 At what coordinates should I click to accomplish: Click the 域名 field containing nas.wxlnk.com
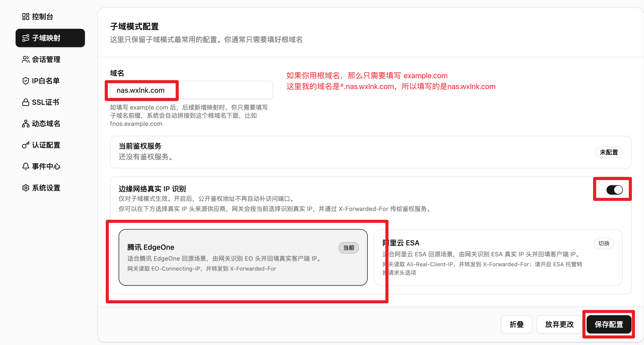[191, 90]
